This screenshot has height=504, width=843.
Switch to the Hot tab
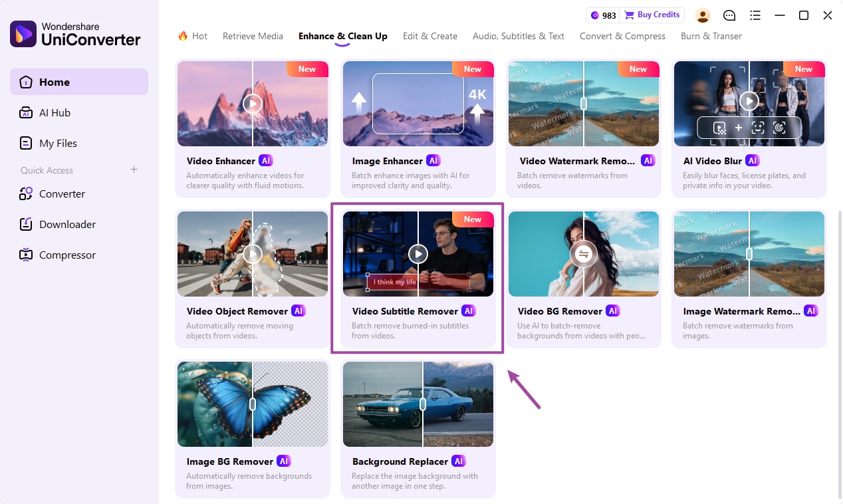coord(193,36)
